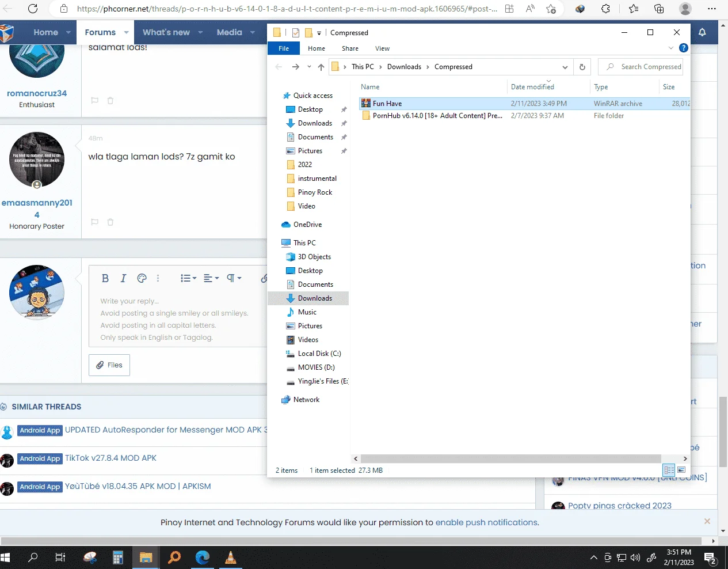This screenshot has height=569, width=728.
Task: Click trash icon under emaasmanny2014's post
Action: [x=110, y=222]
